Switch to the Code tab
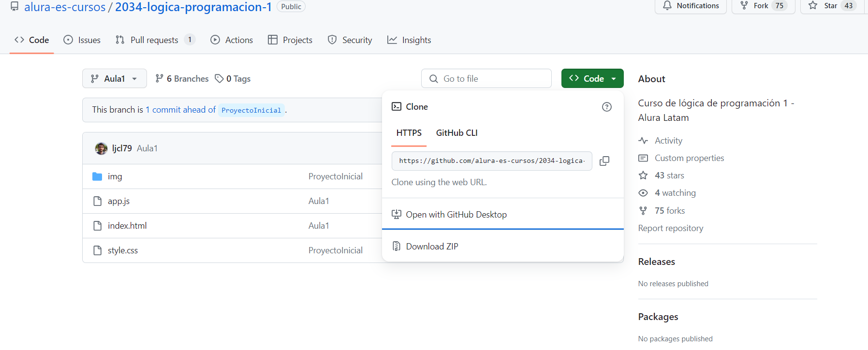Viewport: 868px width, 350px height. (x=32, y=40)
